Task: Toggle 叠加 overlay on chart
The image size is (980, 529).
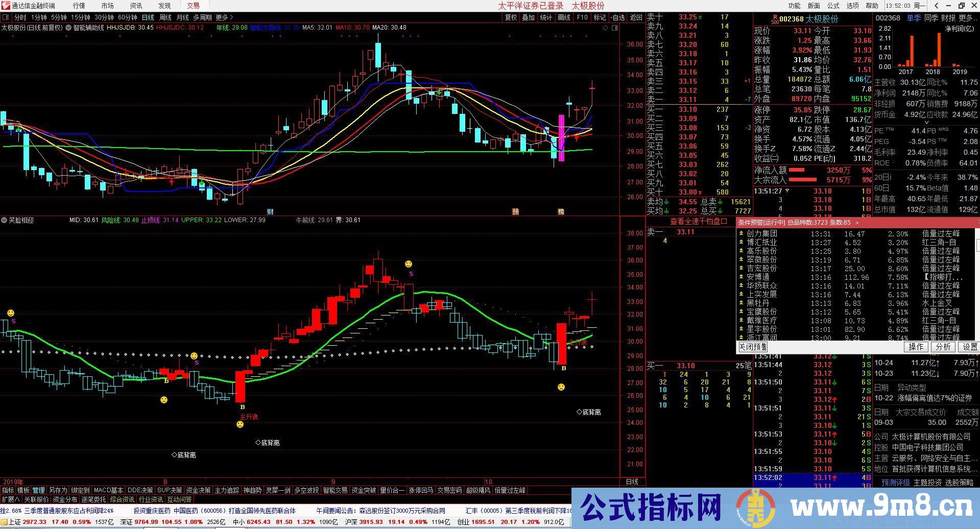Action: 528,17
